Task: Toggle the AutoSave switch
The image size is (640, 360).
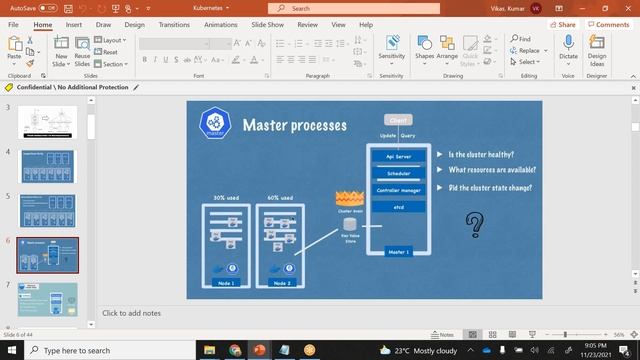Action: pos(48,8)
